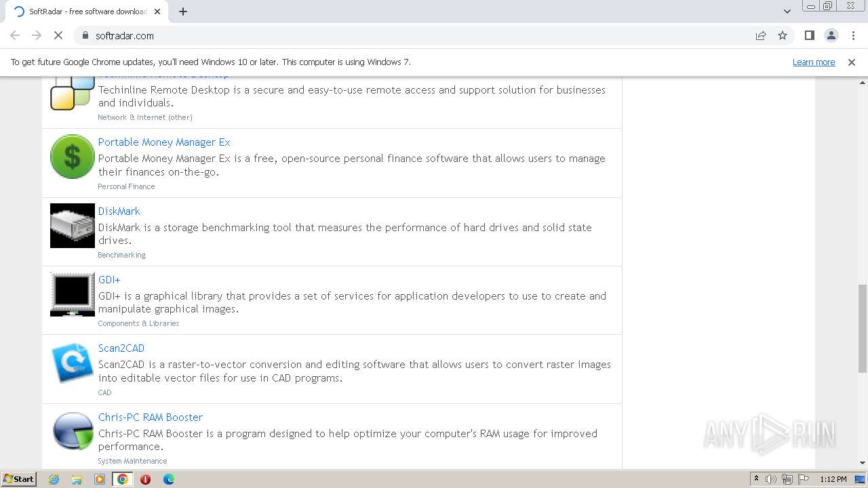Open the Windows Start menu
Viewport: 868px width, 488px height.
[x=19, y=479]
